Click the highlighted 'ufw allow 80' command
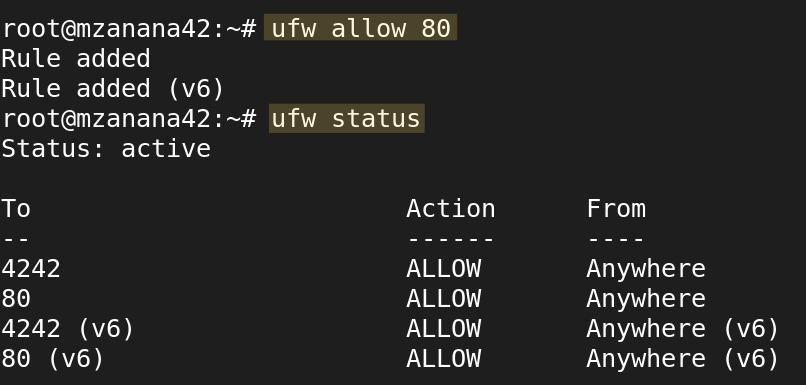Viewport: 806px width, 385px height. [x=360, y=28]
